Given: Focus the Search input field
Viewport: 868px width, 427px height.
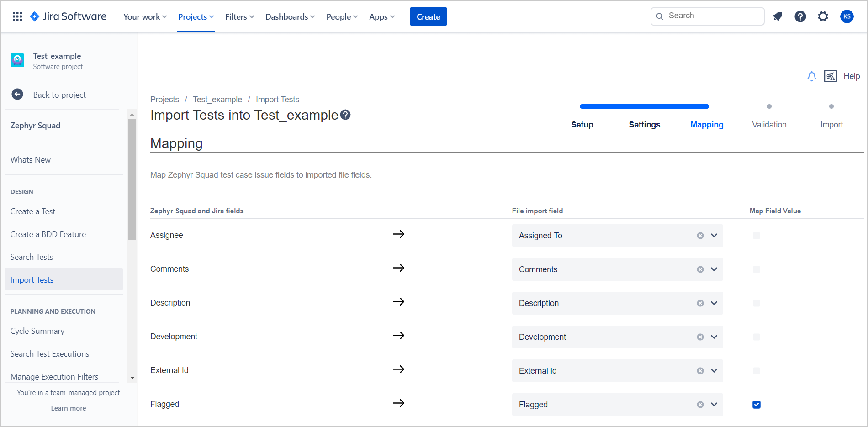Looking at the screenshot, I should tap(707, 16).
